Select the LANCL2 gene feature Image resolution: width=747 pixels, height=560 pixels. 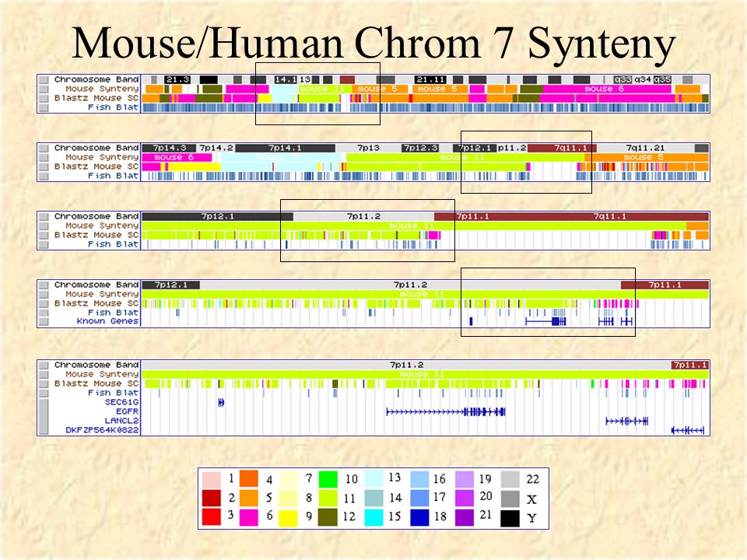point(627,421)
